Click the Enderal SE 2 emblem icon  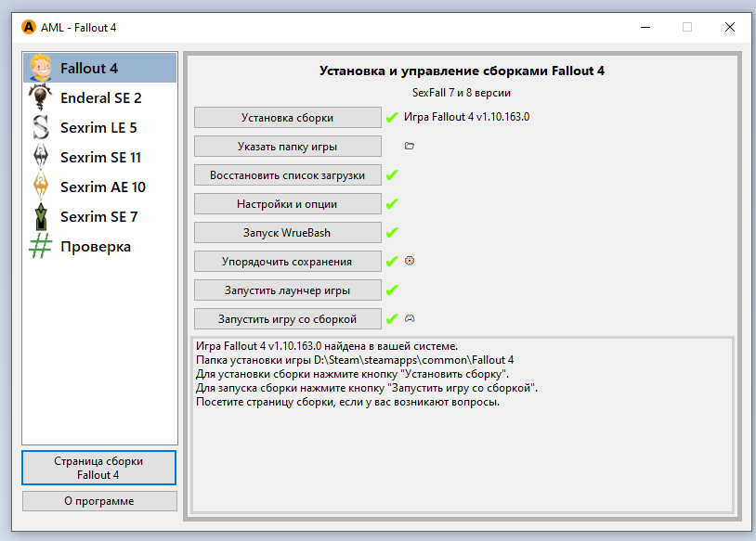(x=40, y=98)
